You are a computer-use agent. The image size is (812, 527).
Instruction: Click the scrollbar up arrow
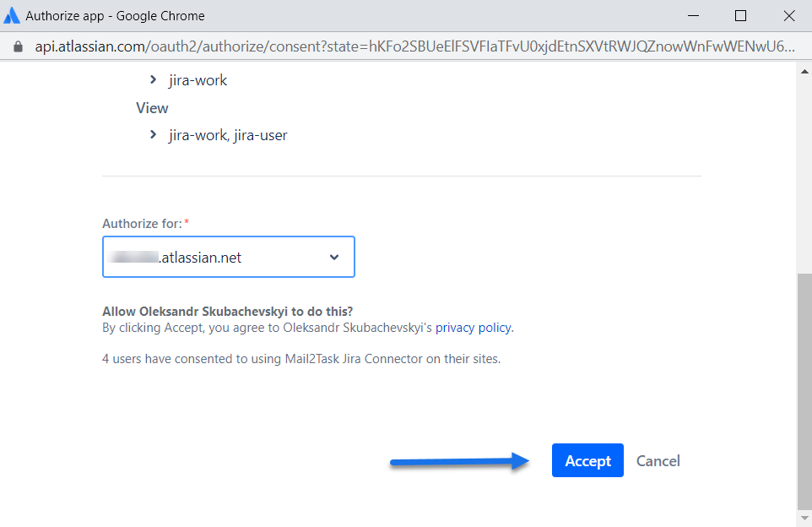pos(804,71)
